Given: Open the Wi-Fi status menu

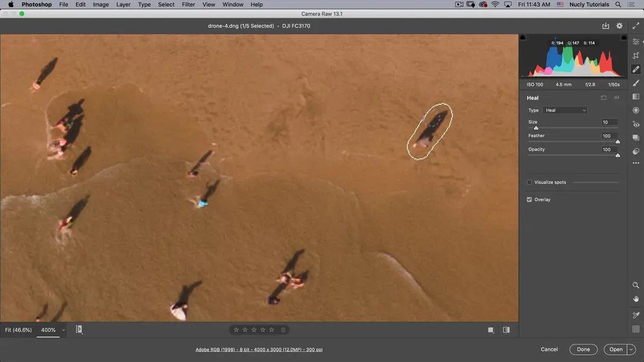Looking at the screenshot, I should click(x=495, y=4).
